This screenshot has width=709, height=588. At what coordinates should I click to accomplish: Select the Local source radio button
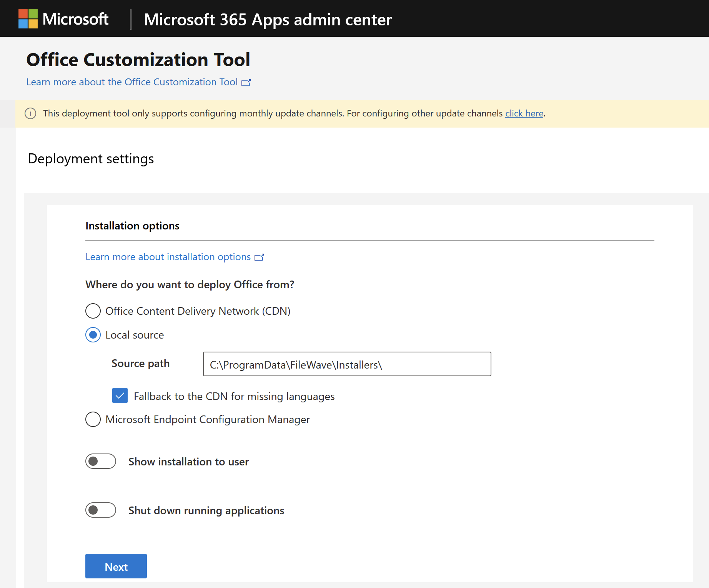pyautogui.click(x=93, y=335)
